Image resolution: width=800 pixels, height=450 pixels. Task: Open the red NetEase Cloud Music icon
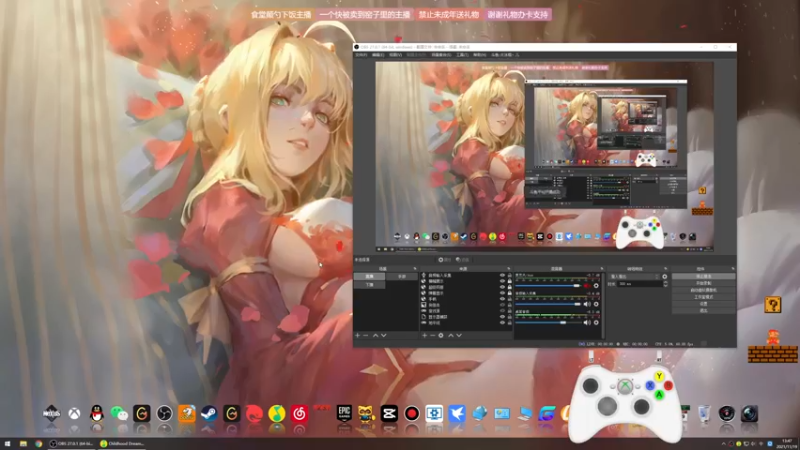coord(299,413)
